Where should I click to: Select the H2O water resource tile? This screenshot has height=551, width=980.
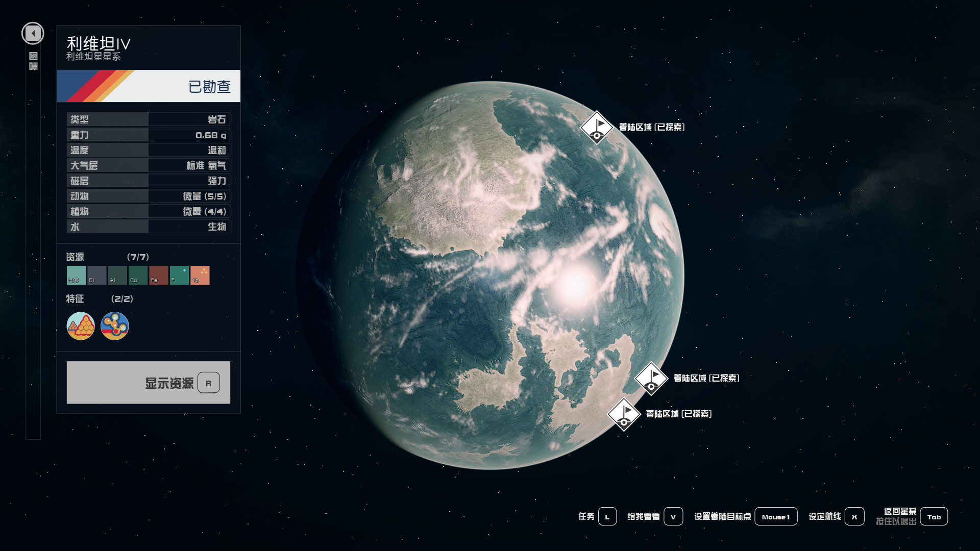point(76,275)
